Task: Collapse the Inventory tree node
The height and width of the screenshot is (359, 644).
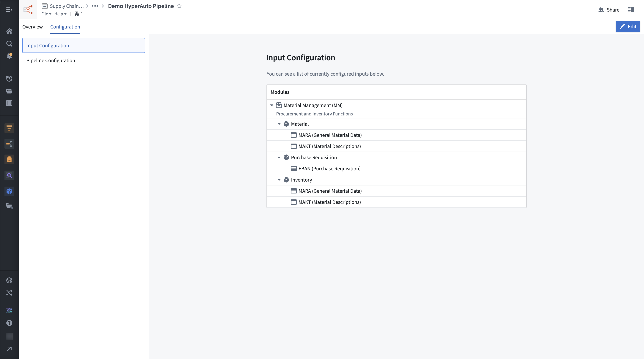Action: (279, 180)
